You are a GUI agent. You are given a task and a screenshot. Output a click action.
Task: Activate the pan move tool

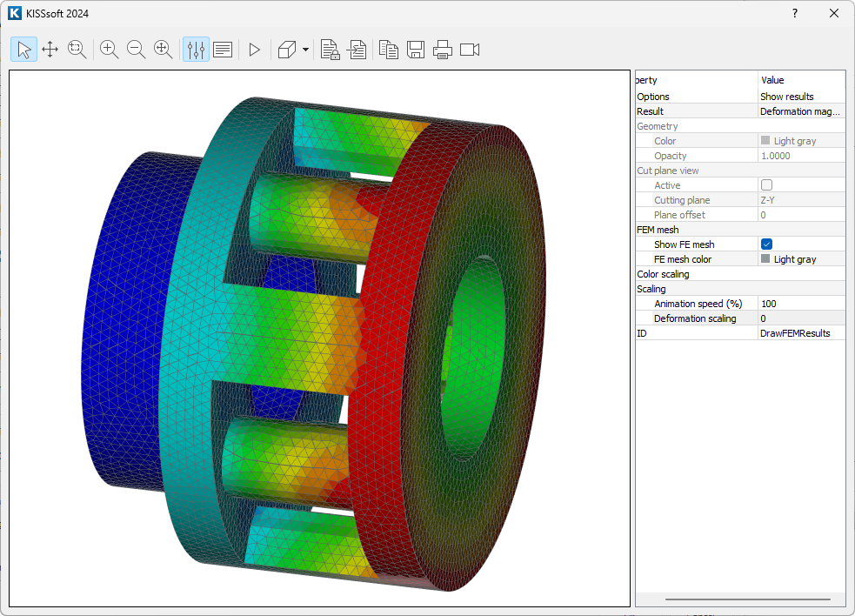pyautogui.click(x=50, y=50)
